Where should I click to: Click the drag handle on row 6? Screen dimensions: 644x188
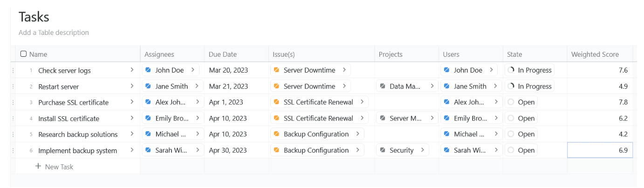click(x=13, y=150)
